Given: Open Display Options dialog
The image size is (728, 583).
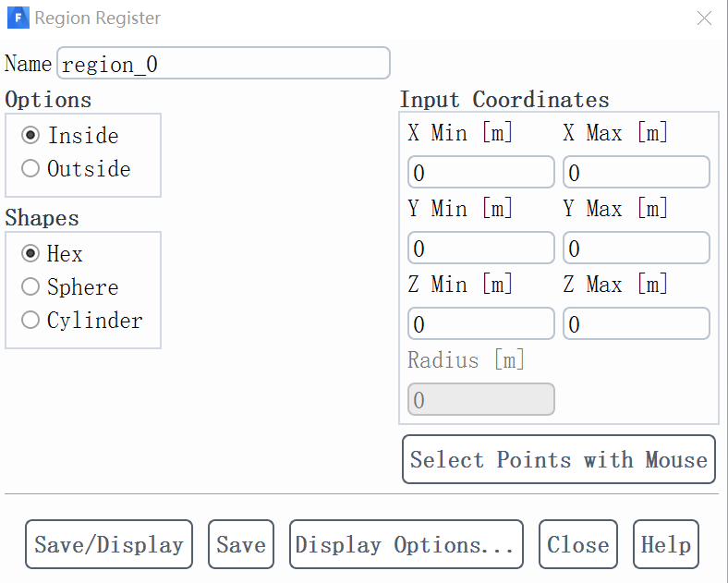Looking at the screenshot, I should (x=406, y=544).
